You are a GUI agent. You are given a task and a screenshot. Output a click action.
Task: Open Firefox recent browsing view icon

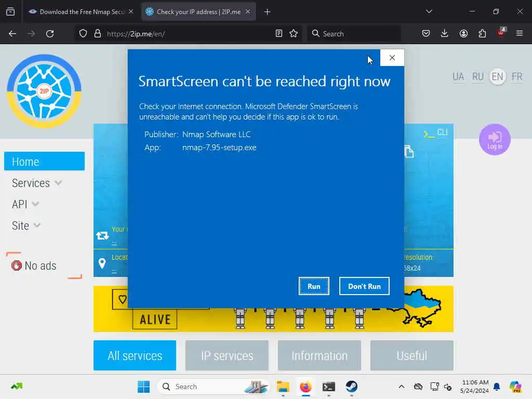coord(10,12)
